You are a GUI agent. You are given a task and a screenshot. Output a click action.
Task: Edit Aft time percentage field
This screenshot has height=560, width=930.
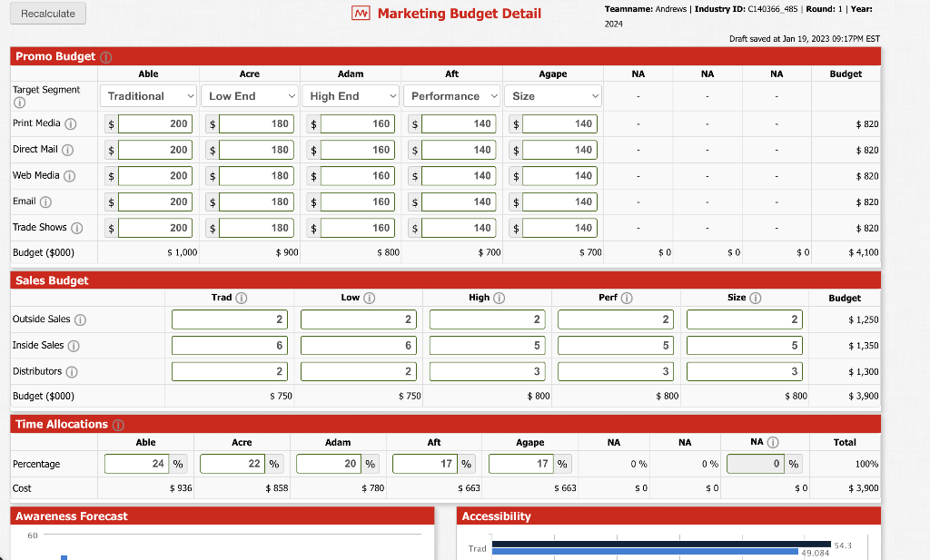tap(425, 464)
